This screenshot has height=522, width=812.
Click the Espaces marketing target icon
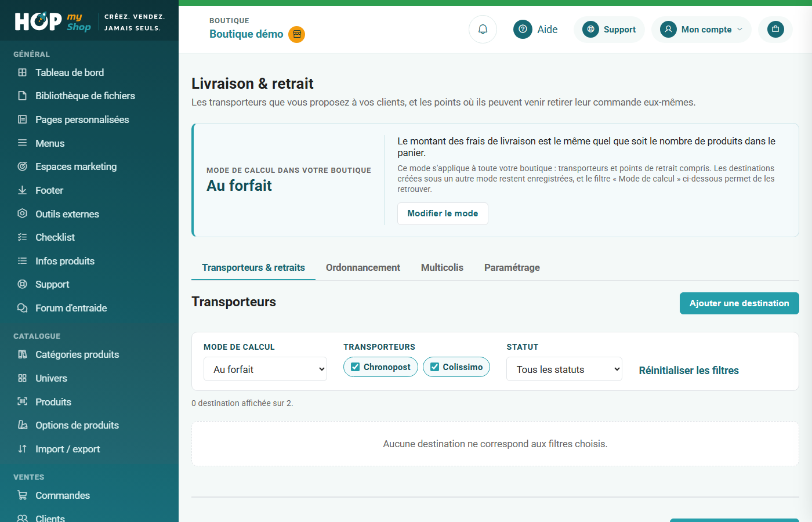point(23,166)
